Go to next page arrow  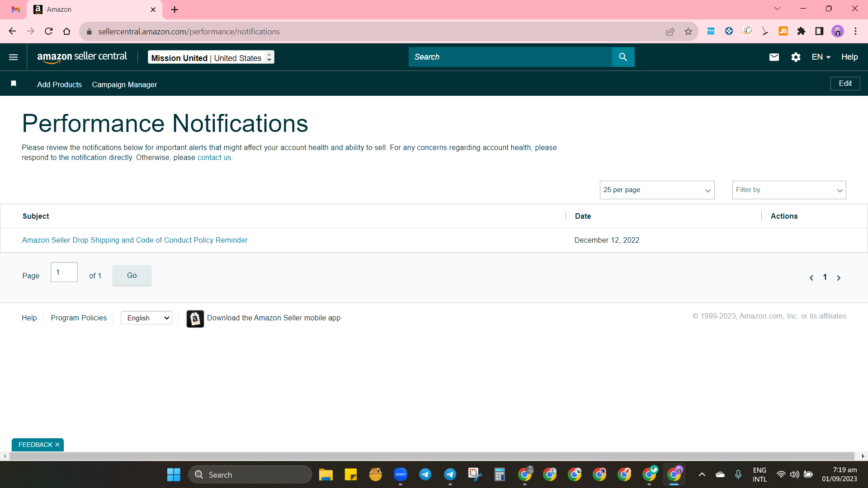[839, 278]
